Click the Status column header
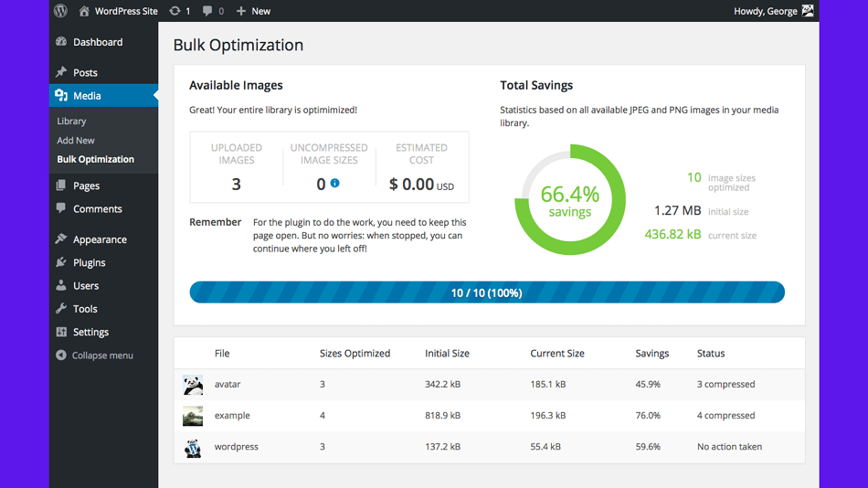 711,354
